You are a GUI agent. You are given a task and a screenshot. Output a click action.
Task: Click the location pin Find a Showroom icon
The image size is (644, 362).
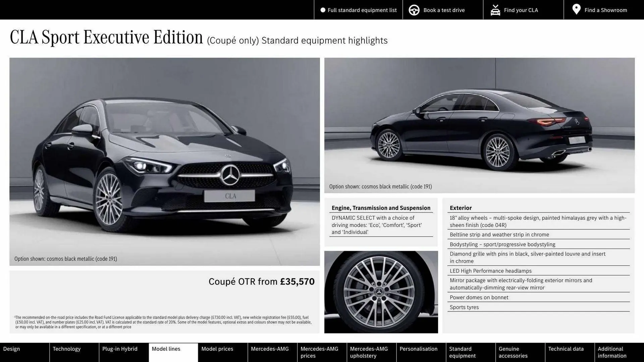click(x=576, y=9)
